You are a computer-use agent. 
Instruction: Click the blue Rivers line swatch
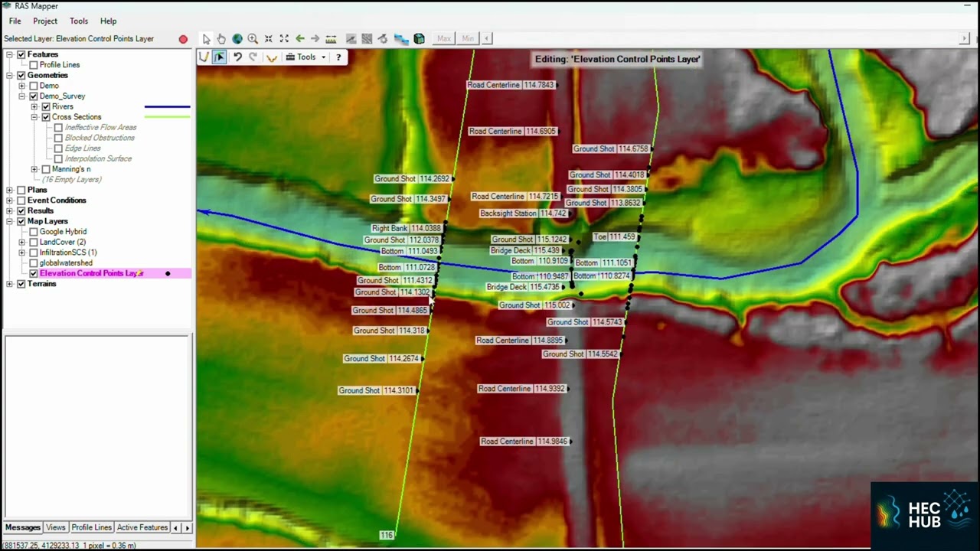click(x=167, y=107)
